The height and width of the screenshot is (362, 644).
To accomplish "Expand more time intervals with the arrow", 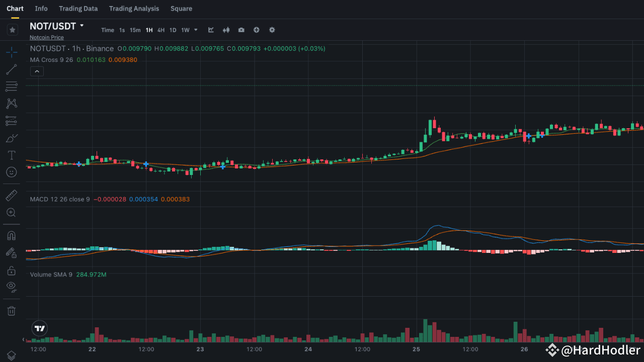I will [196, 30].
